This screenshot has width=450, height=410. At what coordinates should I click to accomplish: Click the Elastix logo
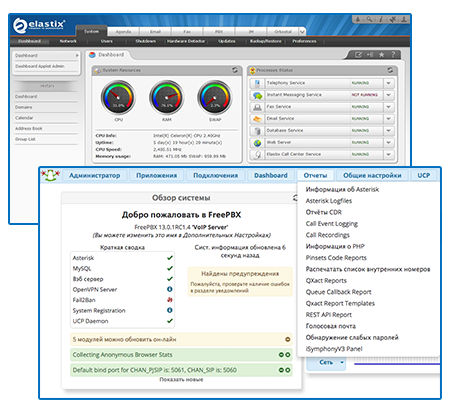39,25
